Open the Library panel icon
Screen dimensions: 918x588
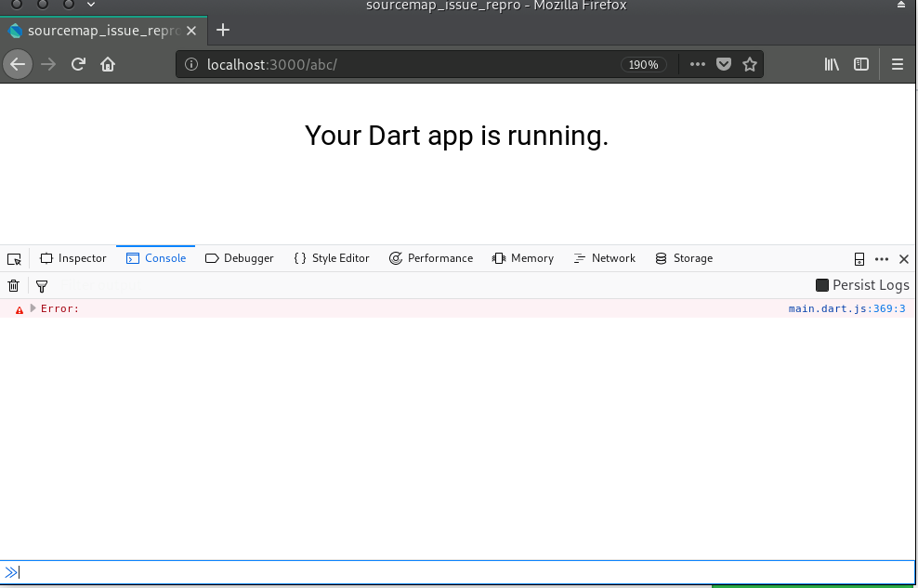[x=831, y=64]
